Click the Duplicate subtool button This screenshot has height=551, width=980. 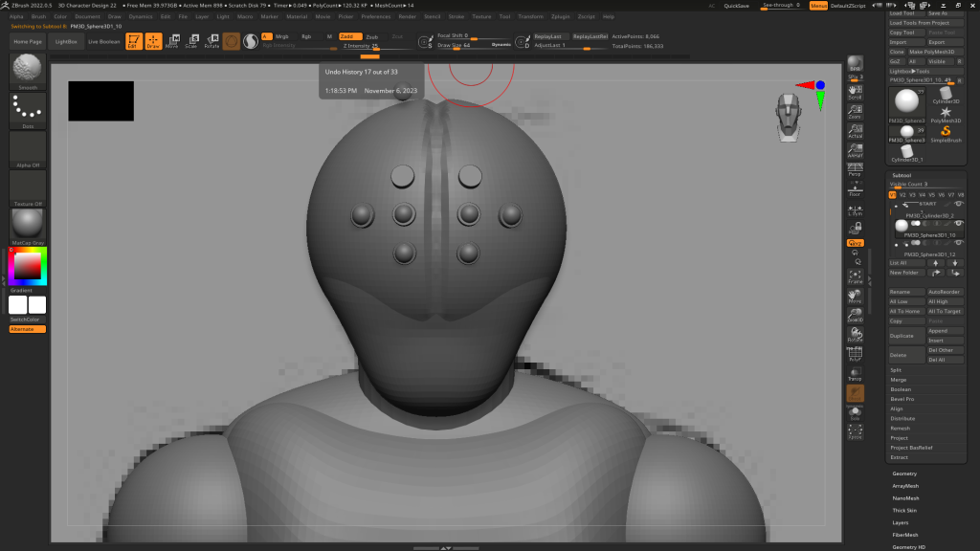(x=902, y=337)
